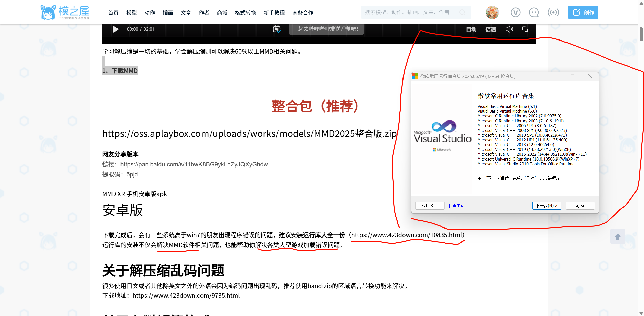
Task: Click the '安卓版' heading text
Action: (x=123, y=210)
